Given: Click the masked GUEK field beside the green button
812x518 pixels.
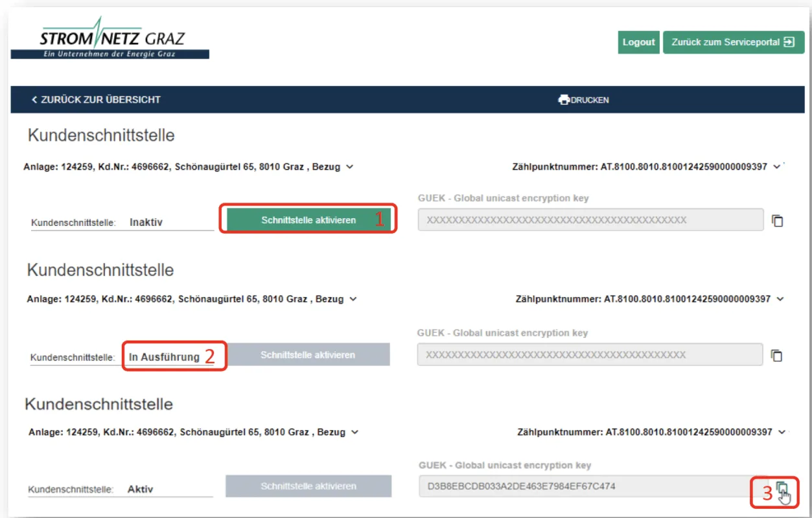Looking at the screenshot, I should pyautogui.click(x=591, y=220).
